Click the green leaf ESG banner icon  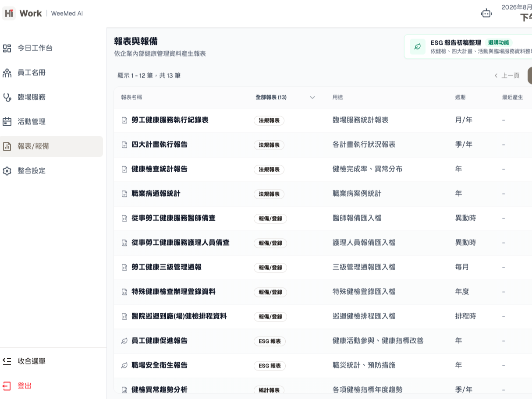[x=418, y=46]
